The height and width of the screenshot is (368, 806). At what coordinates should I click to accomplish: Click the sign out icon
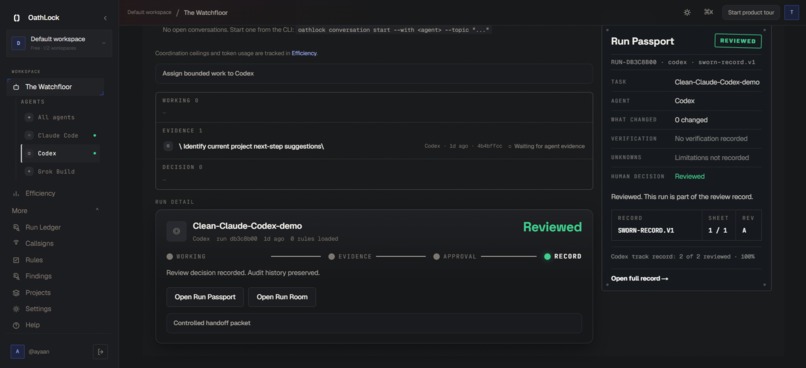click(x=100, y=352)
